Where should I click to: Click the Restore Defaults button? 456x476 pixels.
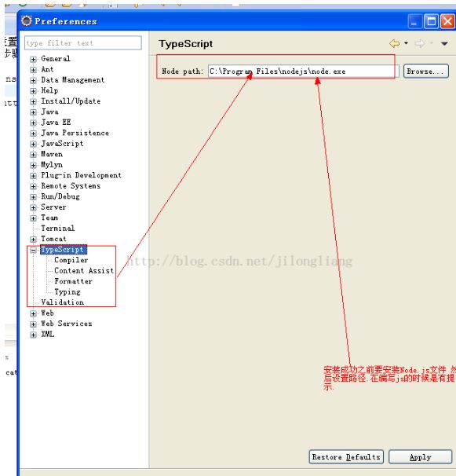pos(346,457)
